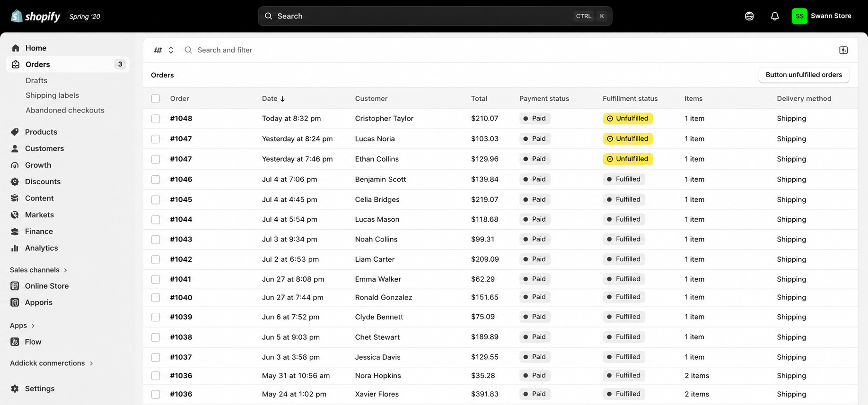868x405 pixels.
Task: Select checkbox for order #1043
Action: (156, 239)
